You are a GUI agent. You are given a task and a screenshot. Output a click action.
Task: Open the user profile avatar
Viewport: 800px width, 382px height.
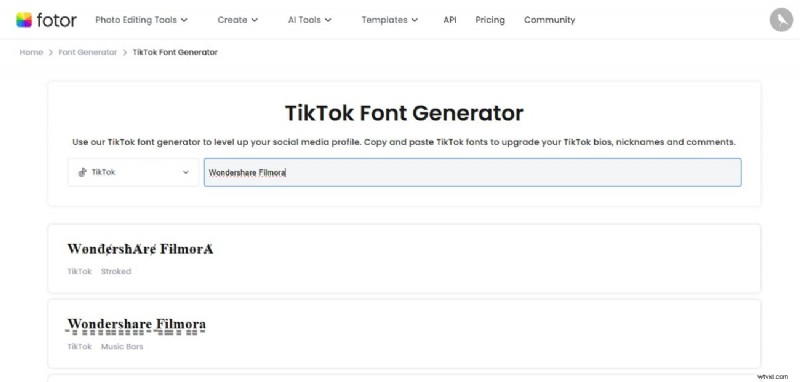coord(781,20)
